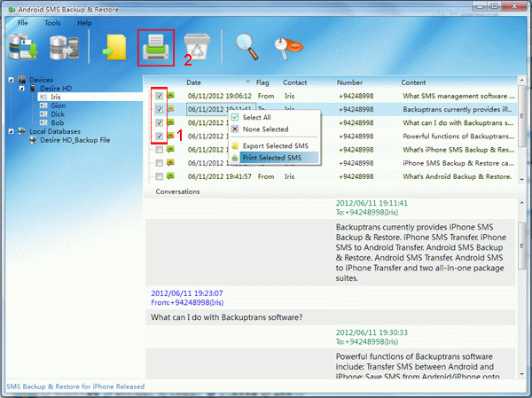Click the orange key registration icon
Viewport: 532px width, 398px height.
coord(286,48)
